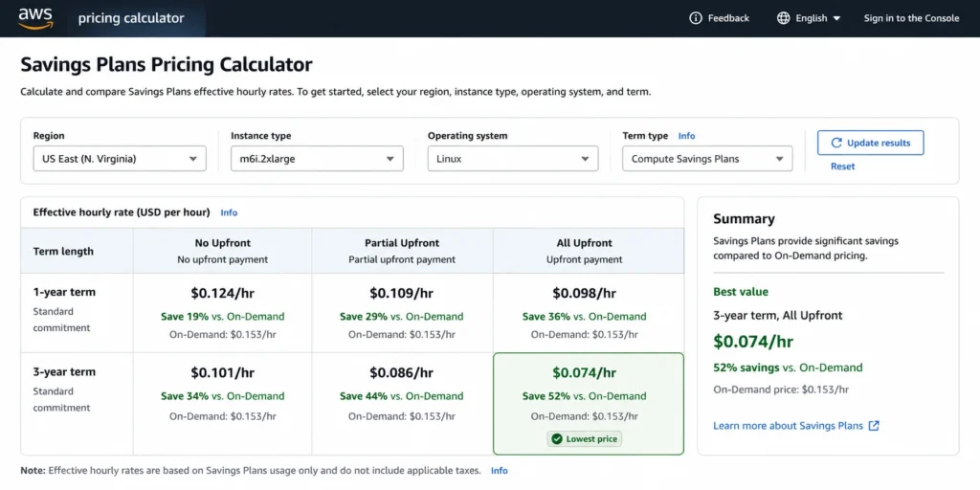Click the Update results button

(x=871, y=144)
